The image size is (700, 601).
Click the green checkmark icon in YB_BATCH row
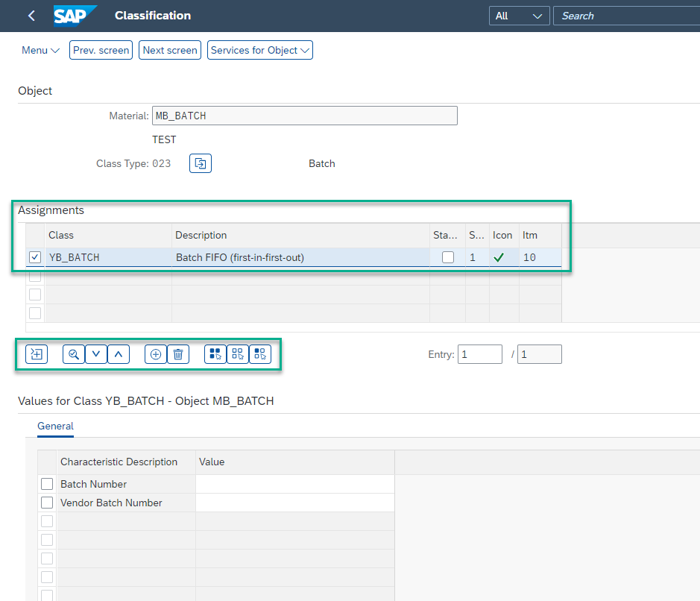click(x=499, y=258)
